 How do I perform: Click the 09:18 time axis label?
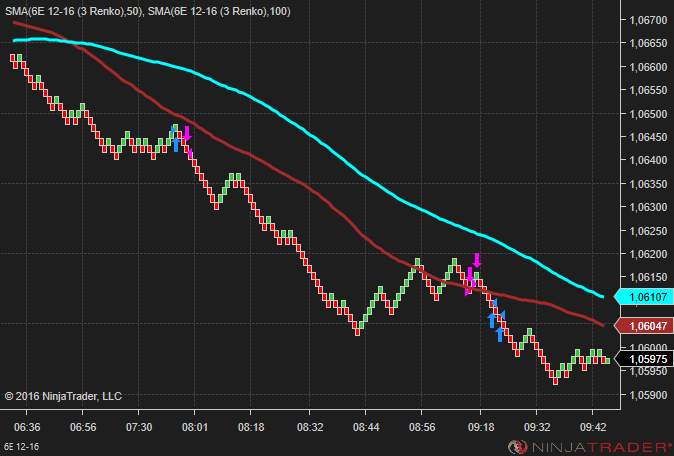[481, 427]
